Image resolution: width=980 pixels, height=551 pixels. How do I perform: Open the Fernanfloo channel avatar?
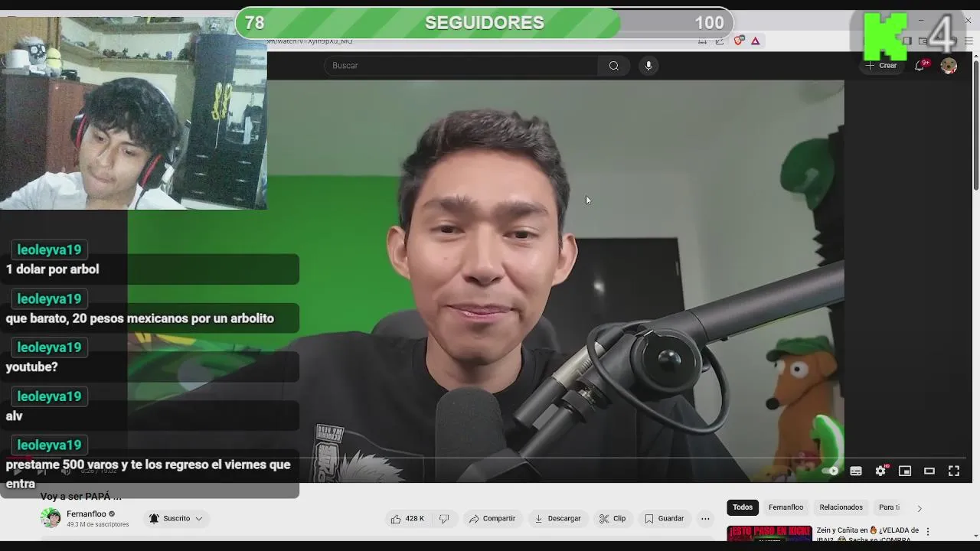pyautogui.click(x=51, y=518)
